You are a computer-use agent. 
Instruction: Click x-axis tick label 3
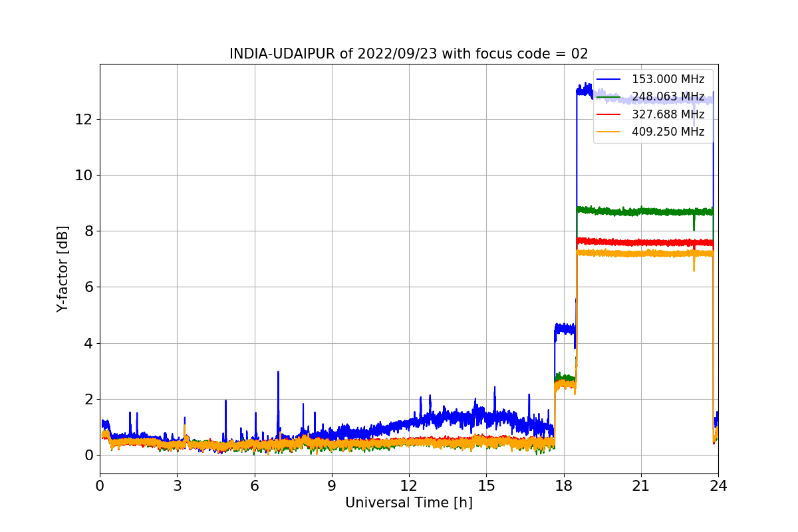pyautogui.click(x=177, y=485)
